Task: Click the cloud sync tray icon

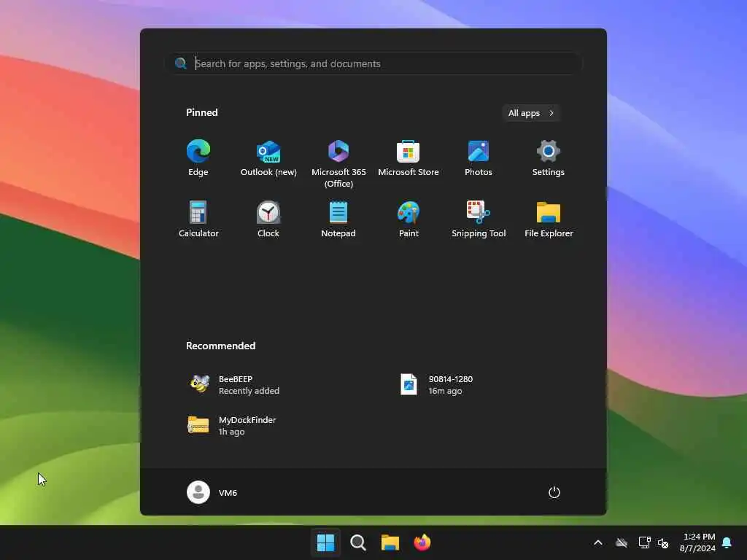Action: click(622, 542)
